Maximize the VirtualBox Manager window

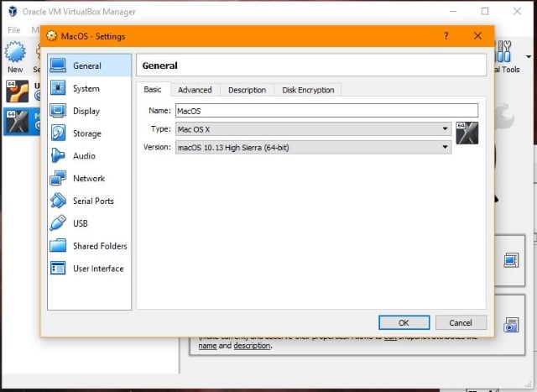click(485, 11)
